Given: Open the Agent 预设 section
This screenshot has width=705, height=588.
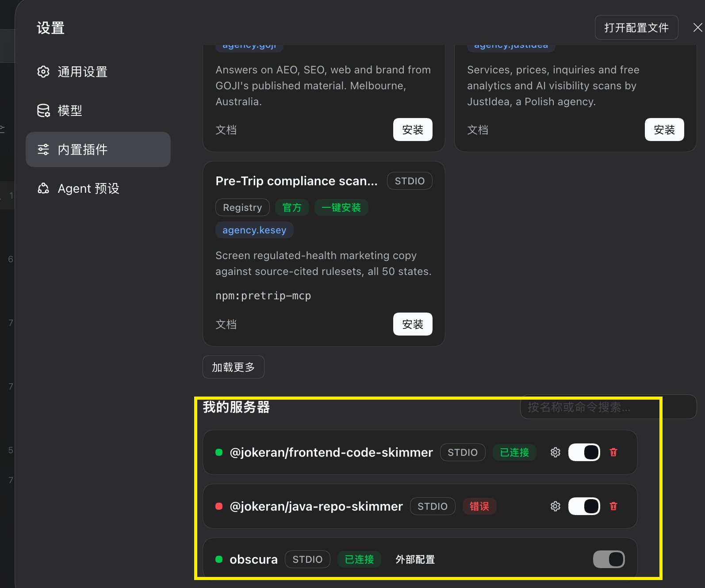Looking at the screenshot, I should (x=98, y=188).
